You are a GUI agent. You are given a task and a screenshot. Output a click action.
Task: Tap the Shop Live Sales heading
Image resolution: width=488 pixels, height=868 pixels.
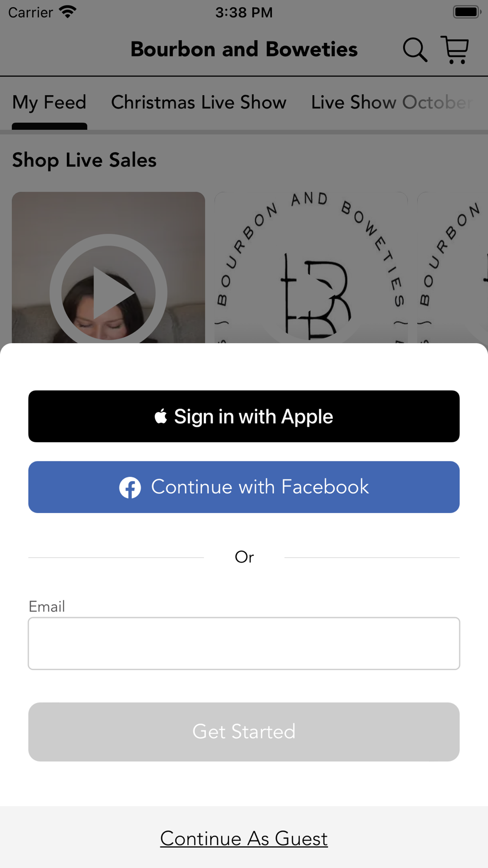pyautogui.click(x=84, y=160)
